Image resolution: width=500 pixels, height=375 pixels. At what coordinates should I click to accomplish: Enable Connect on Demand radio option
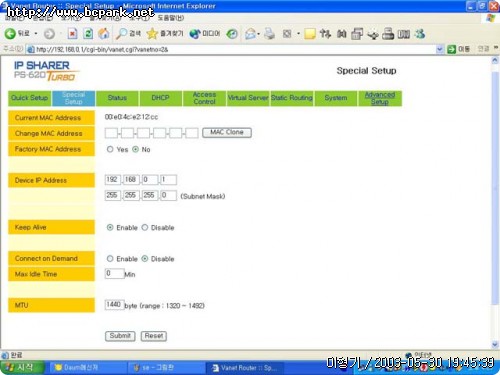(x=110, y=258)
